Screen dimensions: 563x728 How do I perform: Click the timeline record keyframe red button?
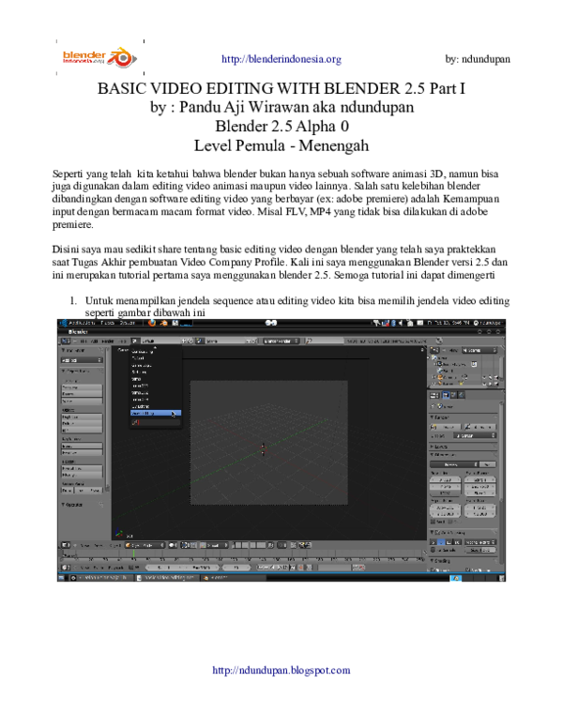300,568
